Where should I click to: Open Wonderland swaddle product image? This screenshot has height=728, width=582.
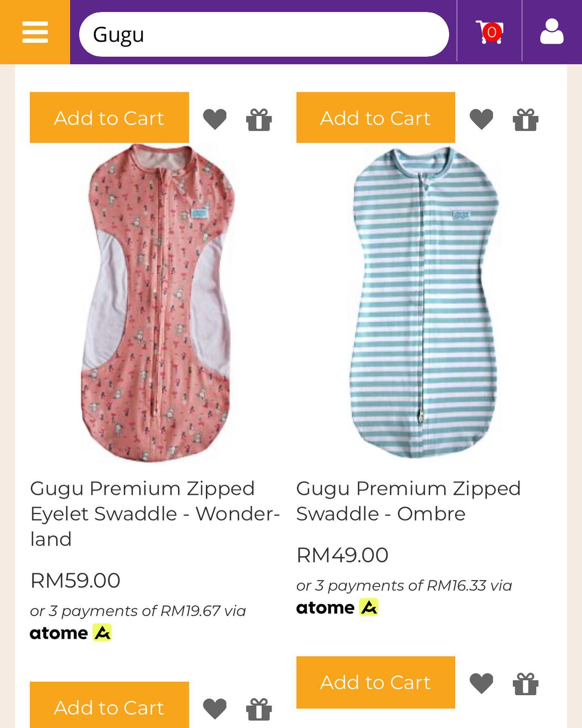pyautogui.click(x=156, y=303)
